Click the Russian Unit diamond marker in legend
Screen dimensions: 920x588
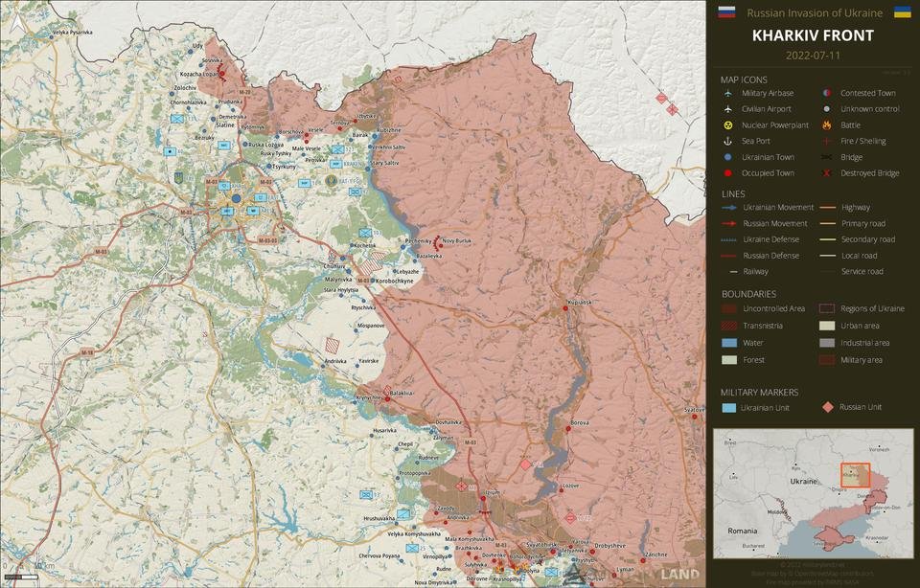tap(826, 407)
